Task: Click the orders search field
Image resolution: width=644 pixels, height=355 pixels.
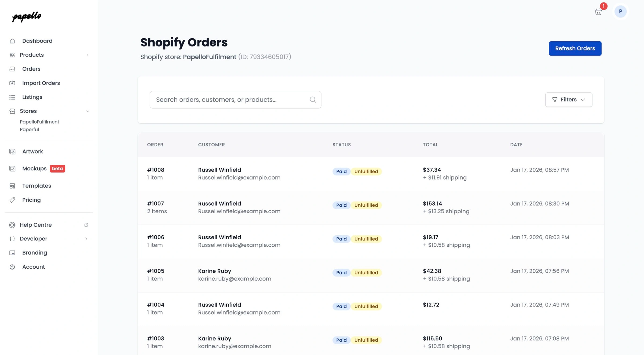Action: click(235, 100)
